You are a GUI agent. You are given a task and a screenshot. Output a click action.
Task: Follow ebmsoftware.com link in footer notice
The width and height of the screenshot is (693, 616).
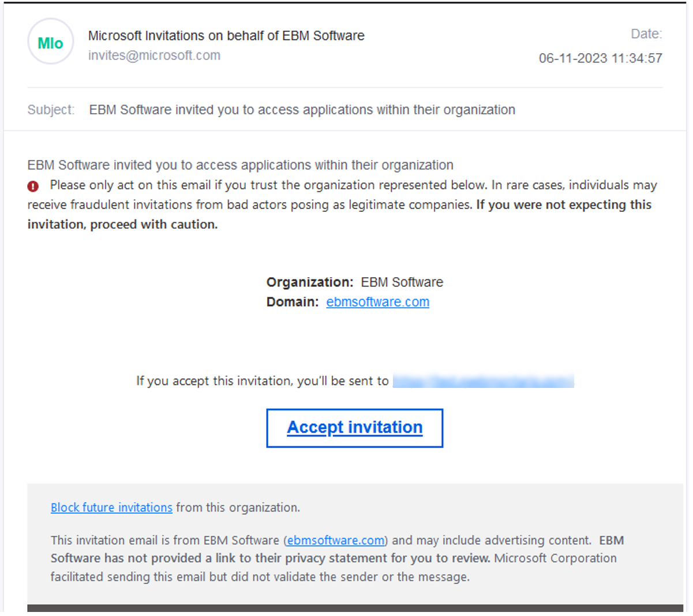pyautogui.click(x=336, y=540)
